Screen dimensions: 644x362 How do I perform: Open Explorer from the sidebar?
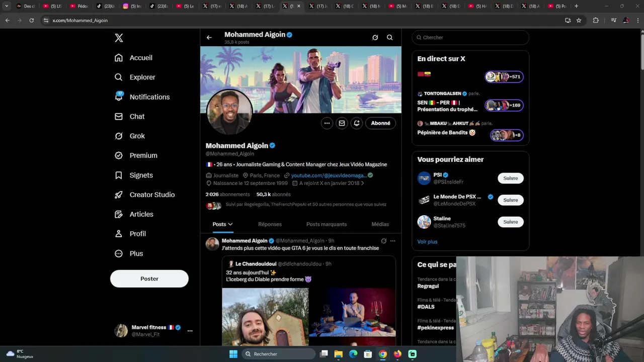[x=135, y=77]
